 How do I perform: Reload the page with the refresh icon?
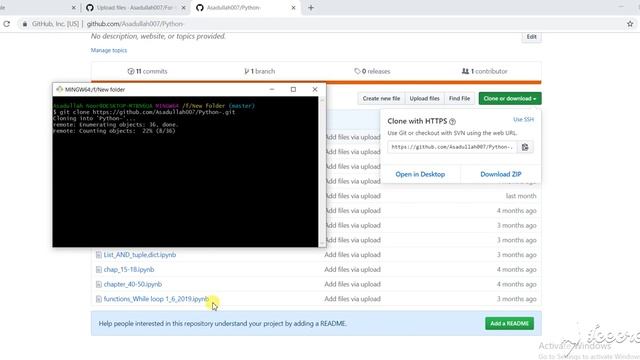tap(7, 24)
